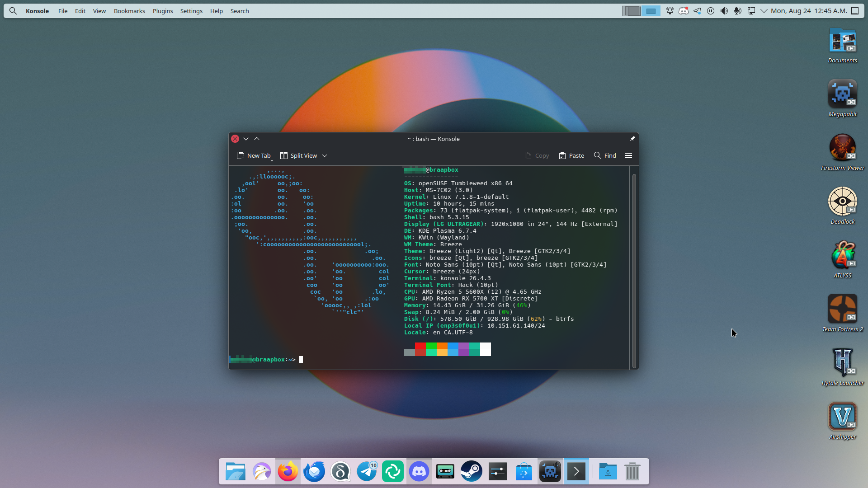Click the Konsole terminal scrollbar

[634, 270]
